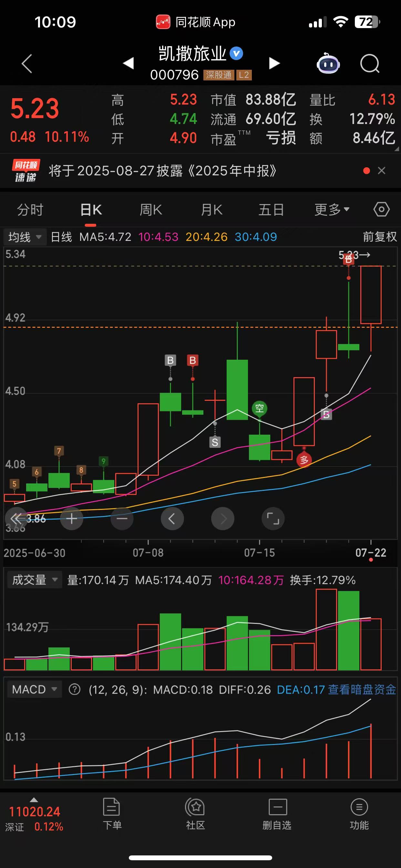The image size is (401, 868).
Task: Toggle the 前复权 adjustment setting
Action: coord(380,237)
